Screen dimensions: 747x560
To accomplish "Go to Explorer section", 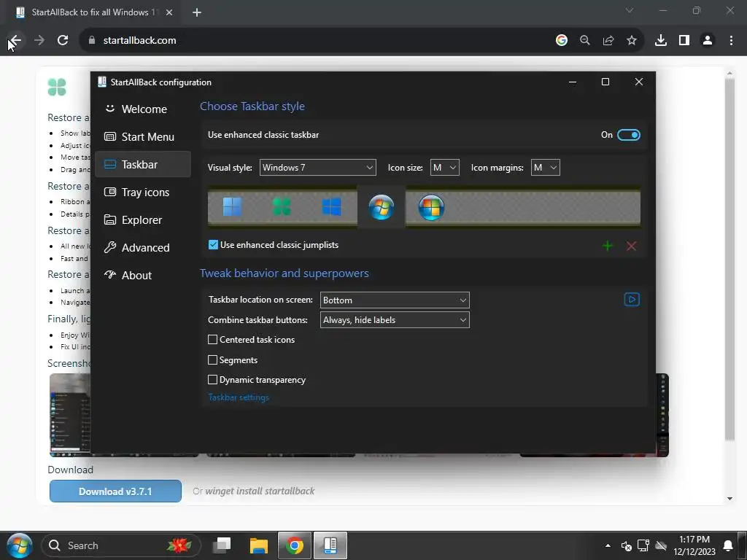I will [x=143, y=220].
